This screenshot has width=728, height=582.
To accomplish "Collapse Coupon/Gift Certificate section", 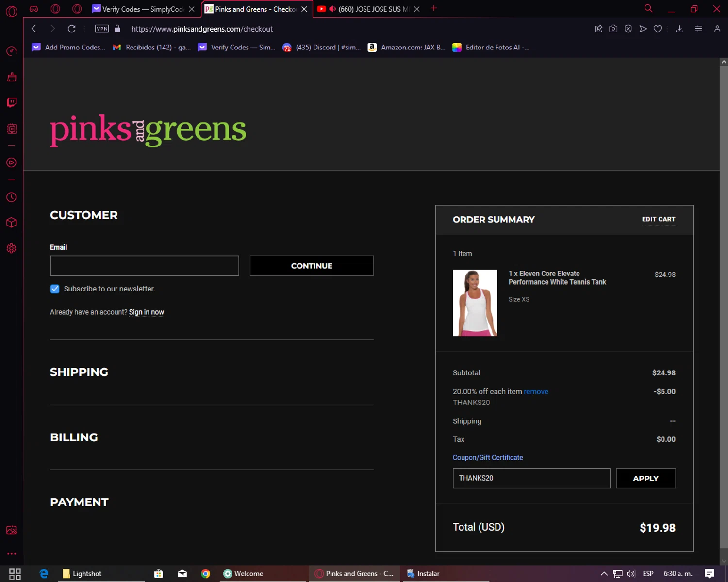I will pyautogui.click(x=488, y=457).
